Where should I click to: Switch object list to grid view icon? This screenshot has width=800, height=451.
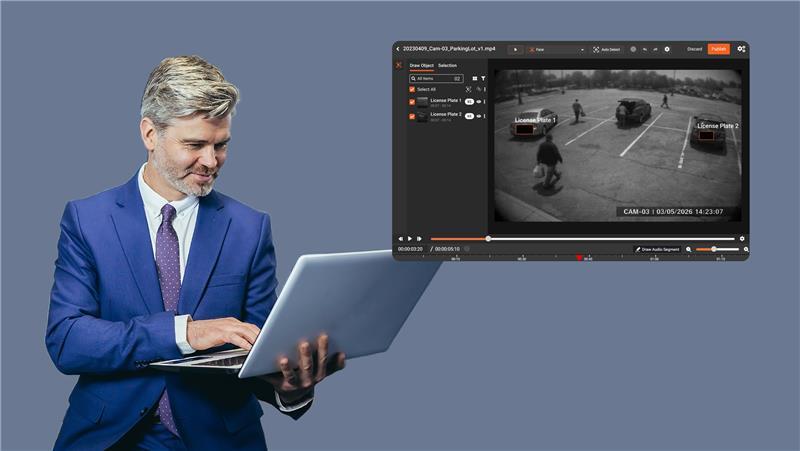(474, 78)
